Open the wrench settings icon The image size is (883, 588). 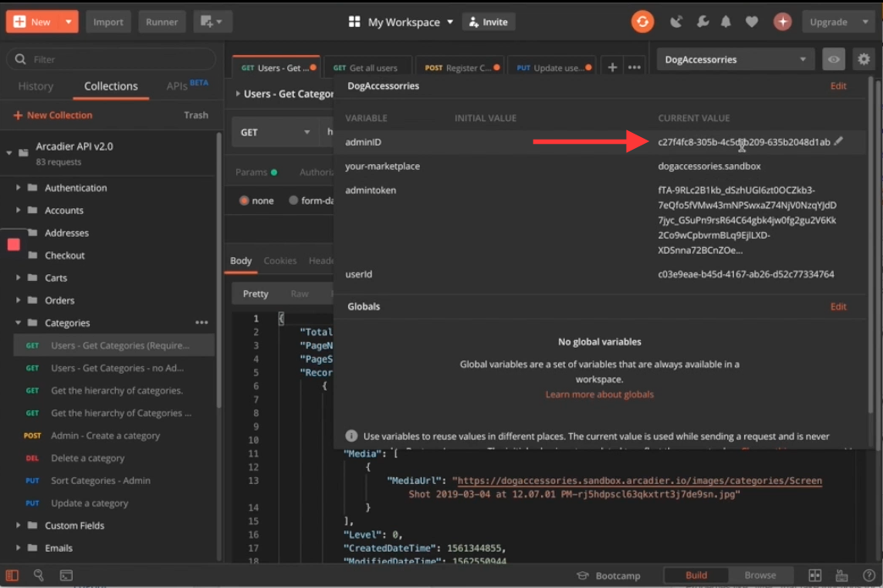(701, 22)
